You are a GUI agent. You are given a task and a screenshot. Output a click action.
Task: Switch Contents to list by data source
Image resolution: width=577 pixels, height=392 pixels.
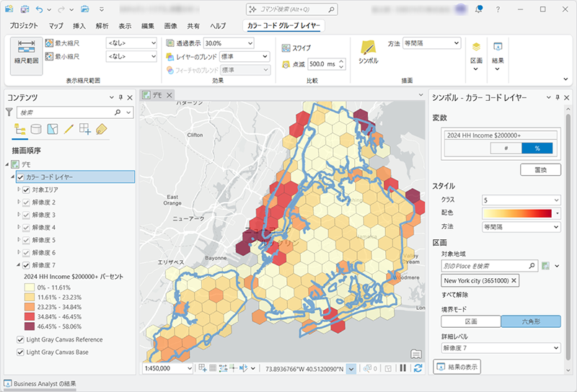35,130
